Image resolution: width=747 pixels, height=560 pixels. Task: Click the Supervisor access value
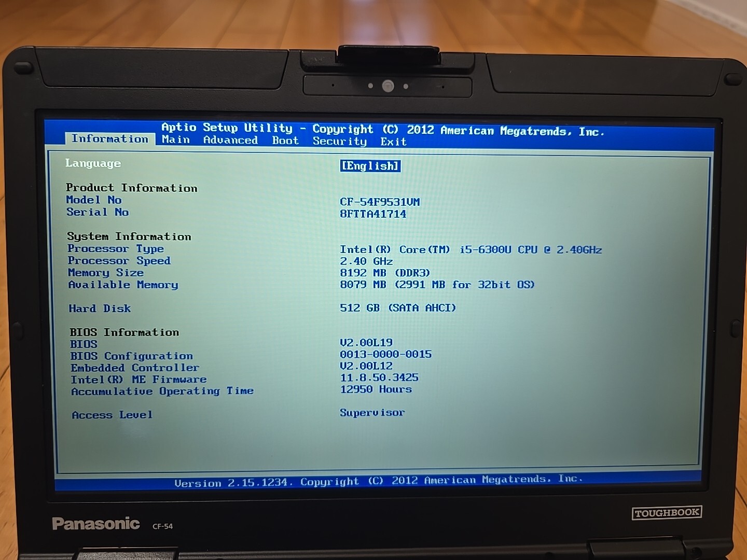tap(372, 413)
